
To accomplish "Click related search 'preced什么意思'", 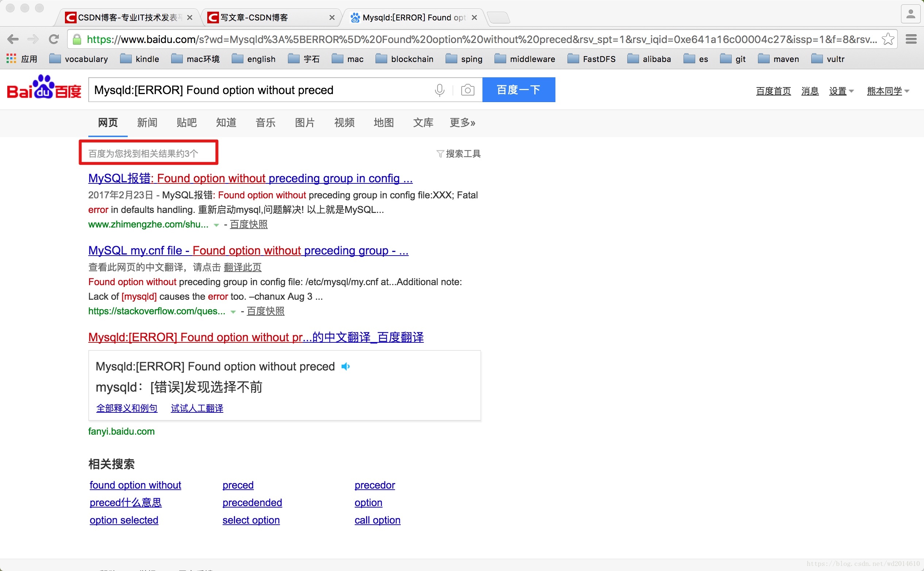I will click(x=126, y=502).
